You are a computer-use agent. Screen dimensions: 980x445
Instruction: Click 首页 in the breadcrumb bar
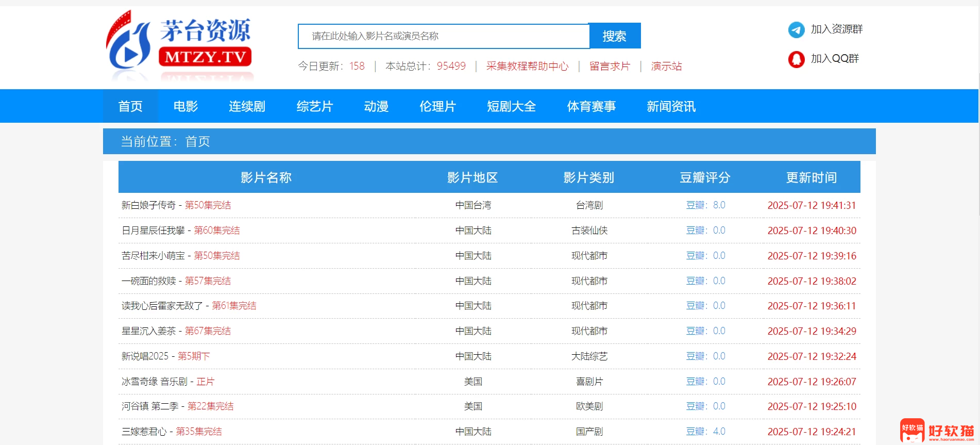(197, 141)
